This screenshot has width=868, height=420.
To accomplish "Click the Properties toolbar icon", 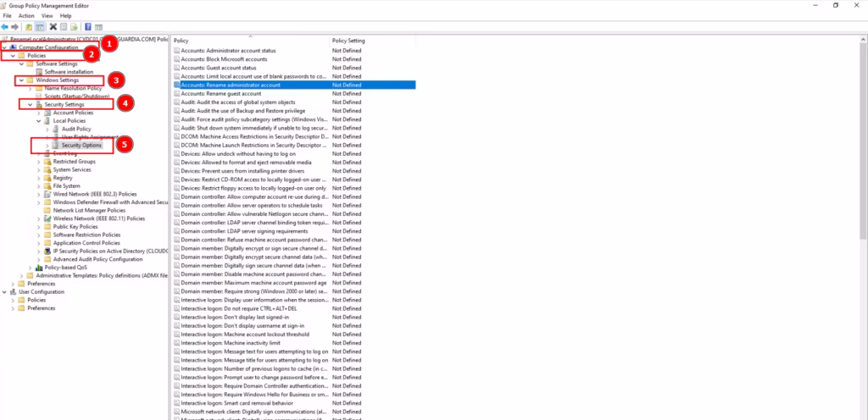I will pos(64,26).
